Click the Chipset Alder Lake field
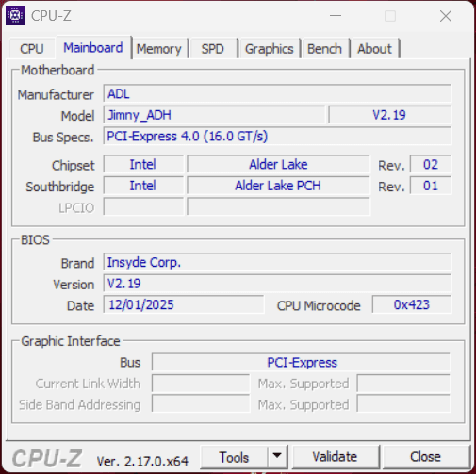This screenshot has height=474, width=476. point(278,164)
